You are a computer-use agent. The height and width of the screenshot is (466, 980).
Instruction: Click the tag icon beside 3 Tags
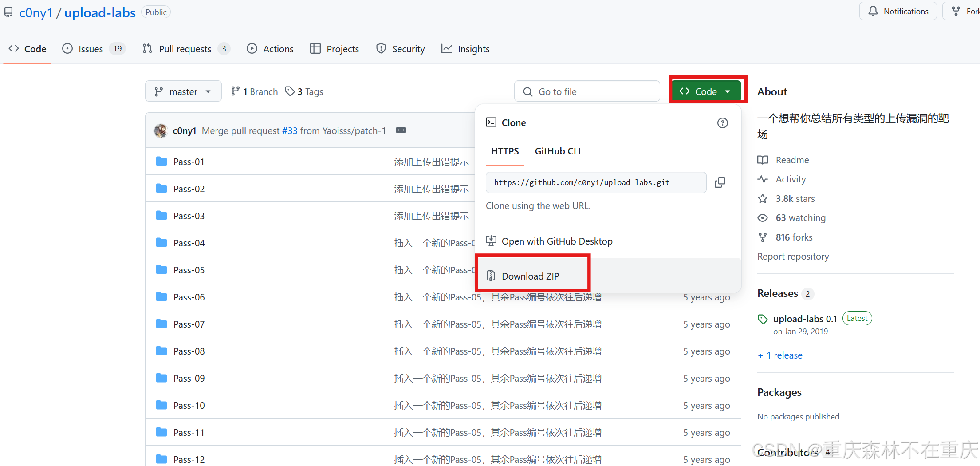(290, 91)
